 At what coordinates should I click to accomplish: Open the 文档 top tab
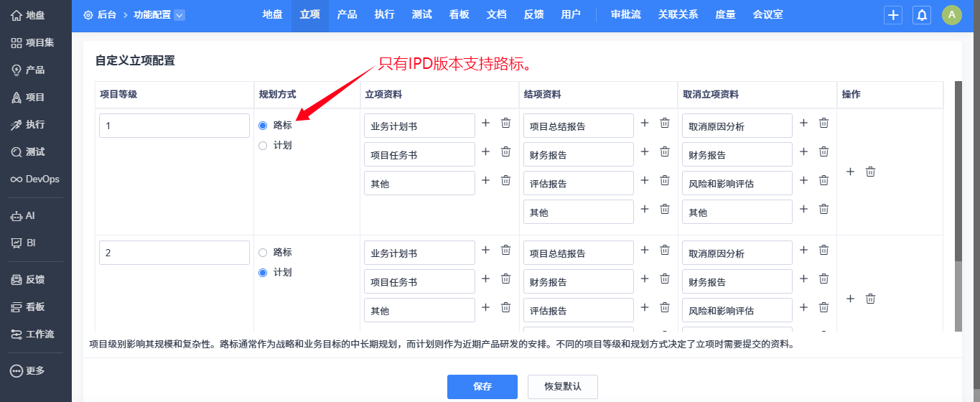497,14
